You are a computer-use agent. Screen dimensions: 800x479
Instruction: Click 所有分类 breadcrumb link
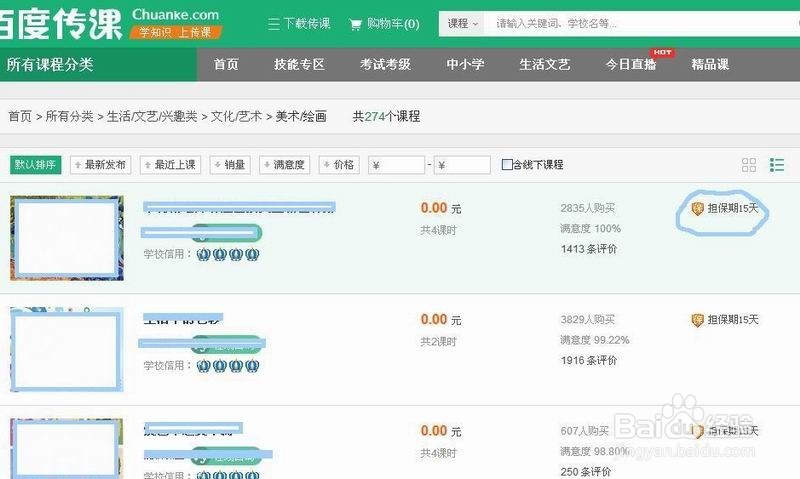(69, 116)
